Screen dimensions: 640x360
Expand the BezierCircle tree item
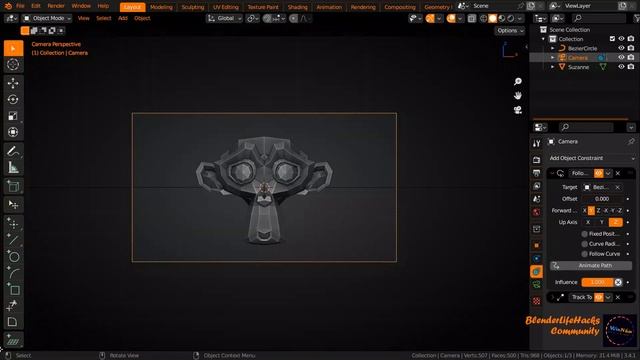pyautogui.click(x=553, y=48)
